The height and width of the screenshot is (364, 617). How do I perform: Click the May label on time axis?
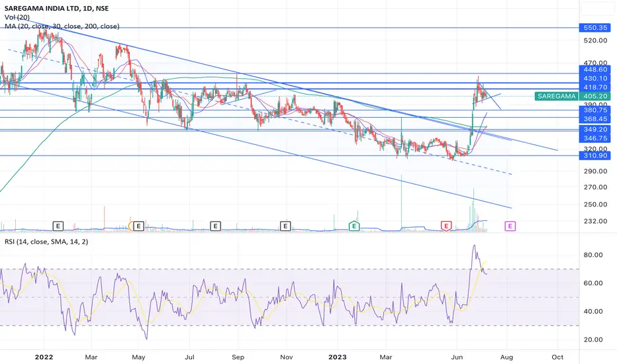[x=138, y=357]
